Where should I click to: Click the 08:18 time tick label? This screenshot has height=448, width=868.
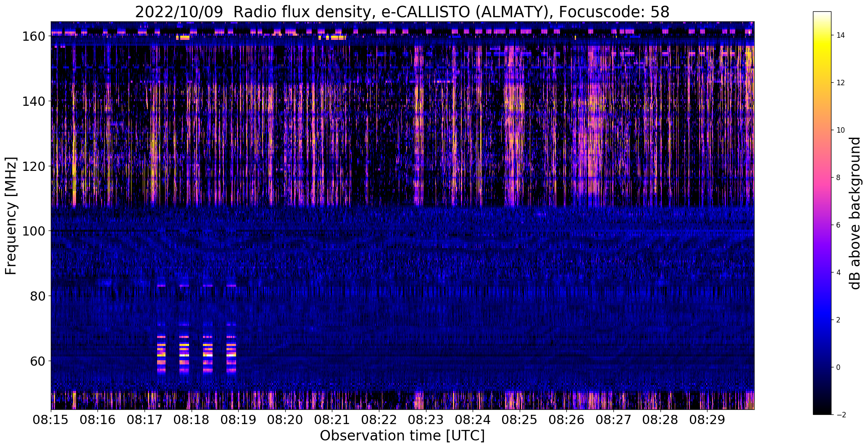pos(192,420)
